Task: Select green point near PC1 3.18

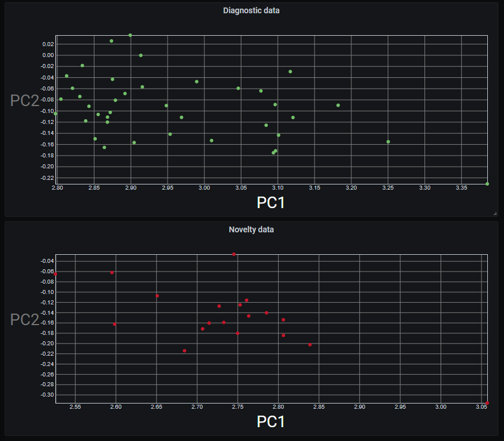Action: point(338,105)
